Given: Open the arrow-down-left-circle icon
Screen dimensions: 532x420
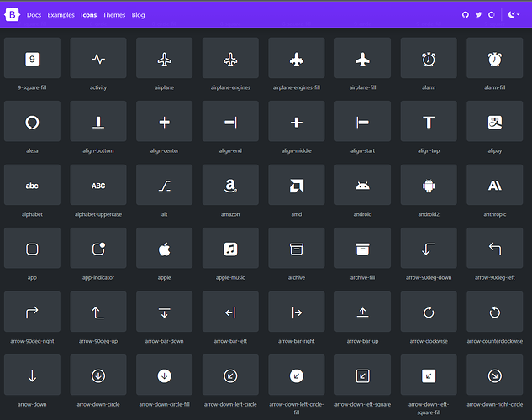Looking at the screenshot, I should point(230,375).
